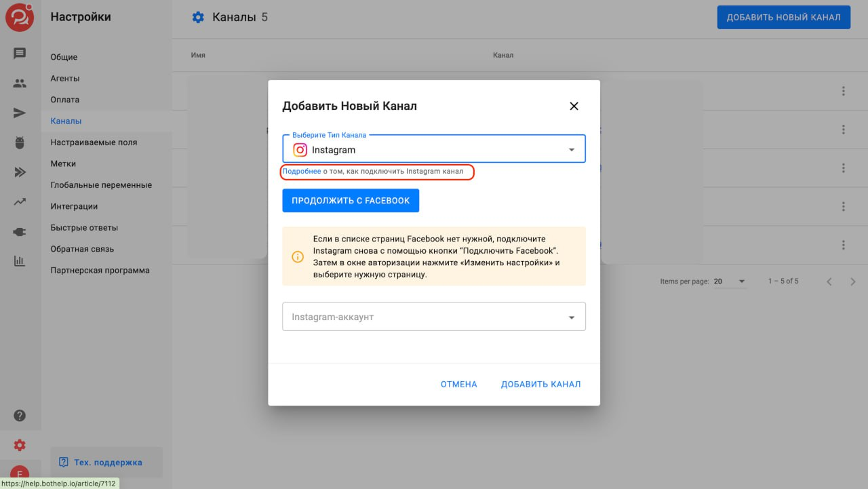Viewport: 868px width, 489px height.
Task: Select Общие in settings menu
Action: tap(64, 57)
